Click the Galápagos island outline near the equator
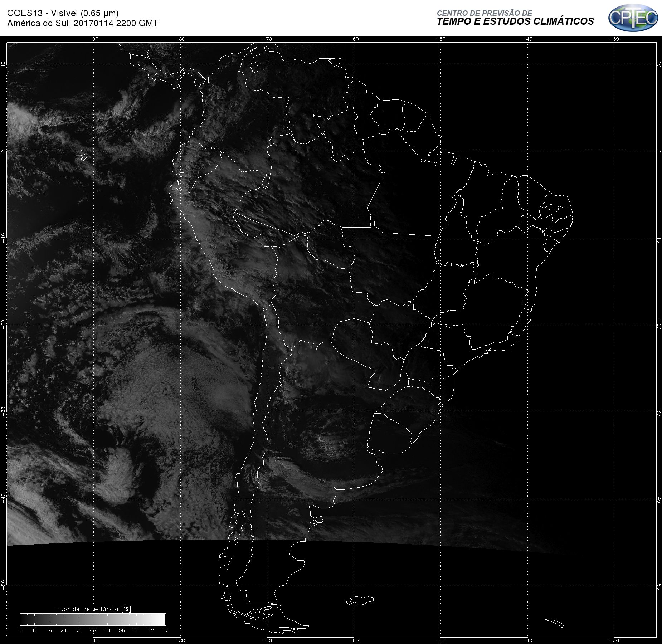 tap(83, 155)
